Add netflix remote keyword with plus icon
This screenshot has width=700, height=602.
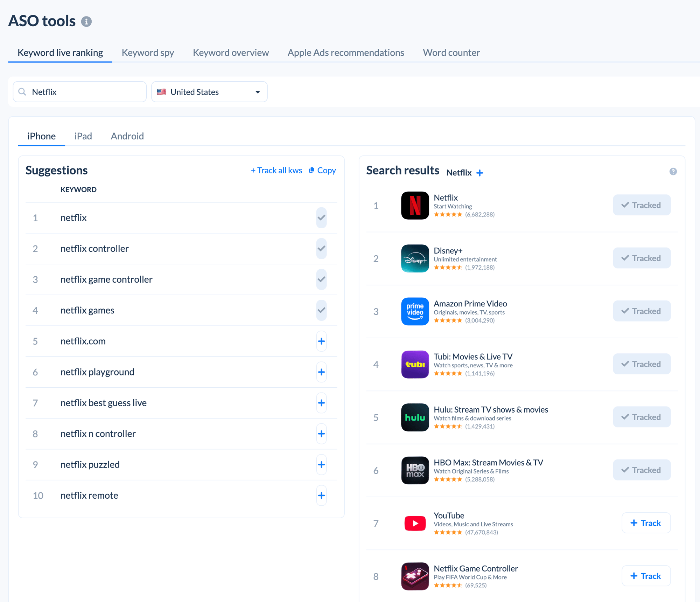(x=321, y=495)
